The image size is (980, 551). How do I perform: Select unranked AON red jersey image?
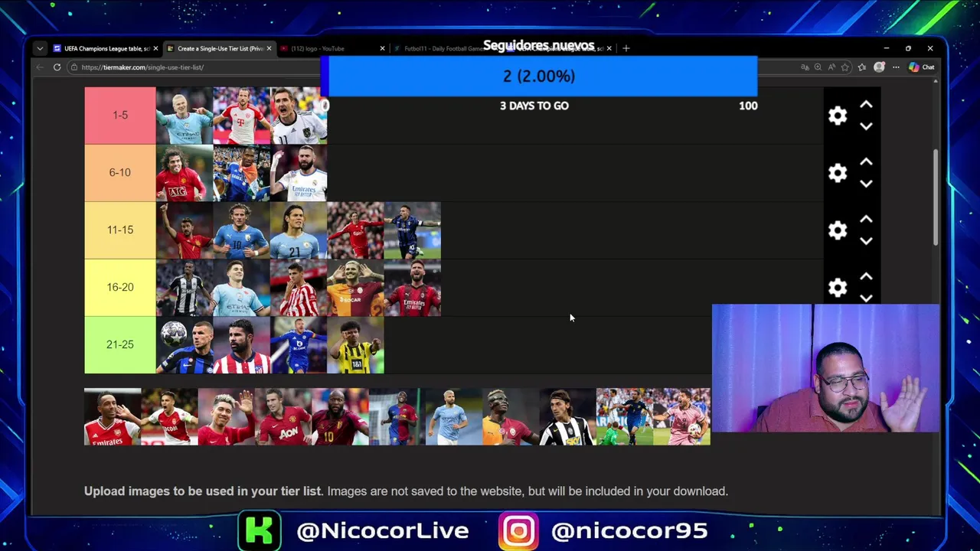(x=283, y=417)
